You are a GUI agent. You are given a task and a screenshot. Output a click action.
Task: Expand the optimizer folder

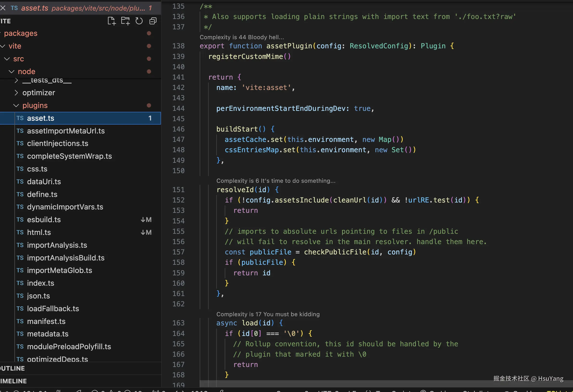click(x=16, y=93)
